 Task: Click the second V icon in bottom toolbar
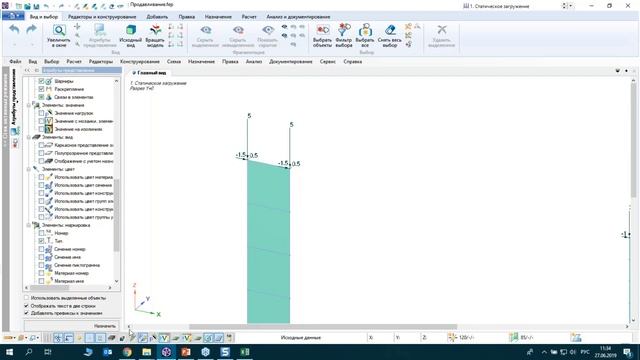[187, 338]
